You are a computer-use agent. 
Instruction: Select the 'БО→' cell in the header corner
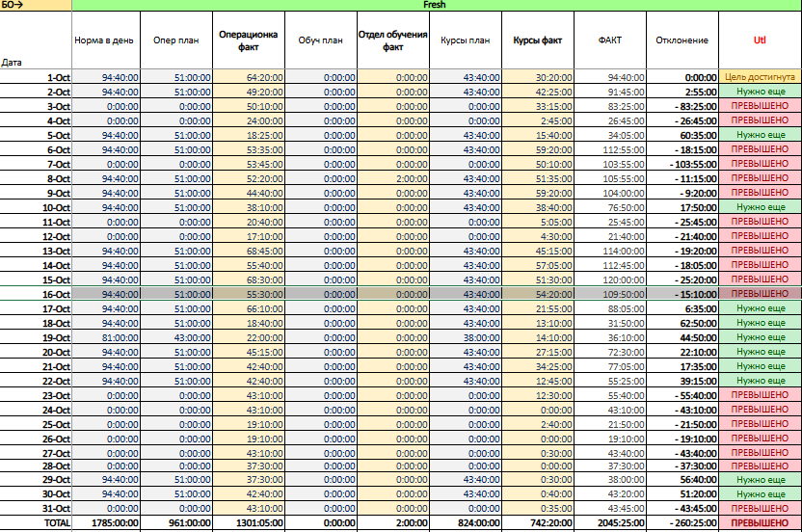coord(36,5)
